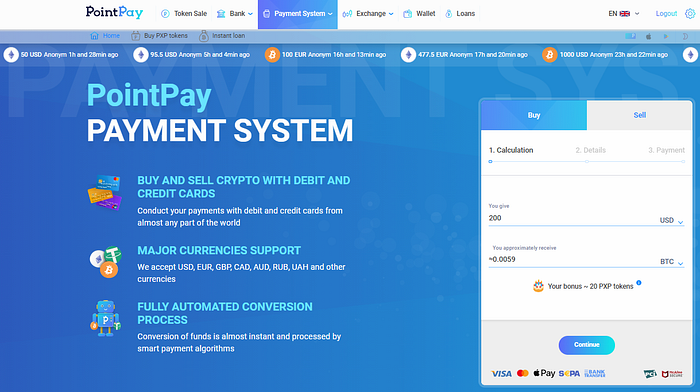
Task: Click the Ethereum icon beside 95.5 USD transaction
Action: (141, 55)
